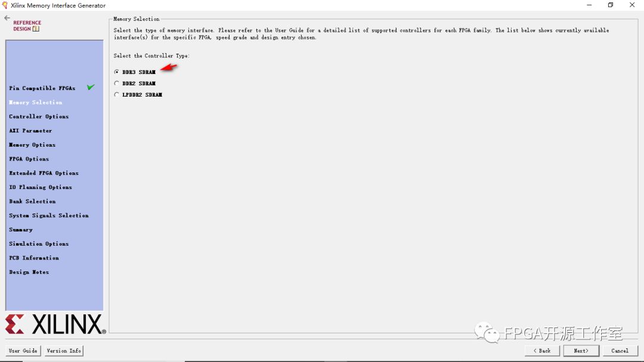Choose the DDR2 SDRAM controller type
The width and height of the screenshot is (644, 362).
click(x=117, y=83)
